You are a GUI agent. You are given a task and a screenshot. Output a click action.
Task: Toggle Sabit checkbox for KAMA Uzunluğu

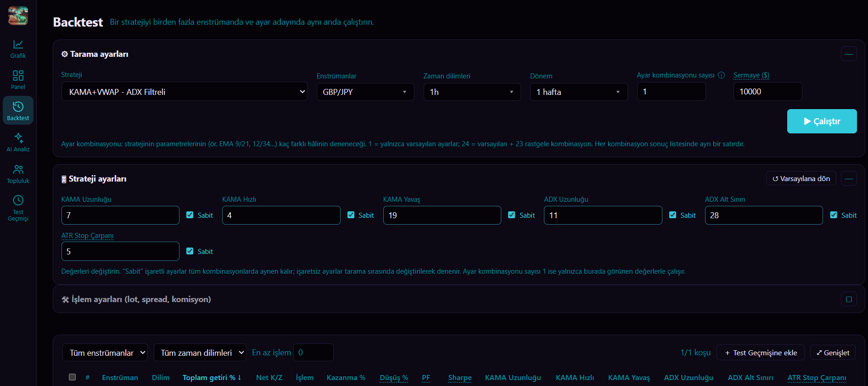[x=190, y=215]
